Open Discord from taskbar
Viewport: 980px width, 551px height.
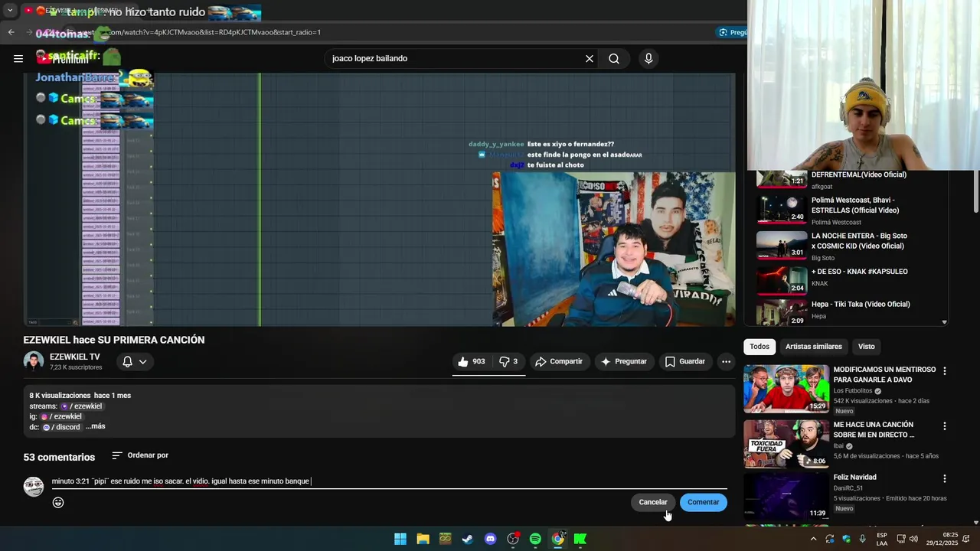coord(490,539)
